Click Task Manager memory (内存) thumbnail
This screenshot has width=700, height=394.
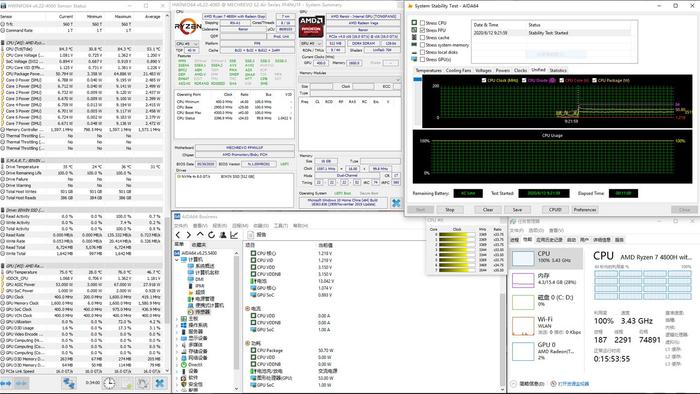(523, 280)
